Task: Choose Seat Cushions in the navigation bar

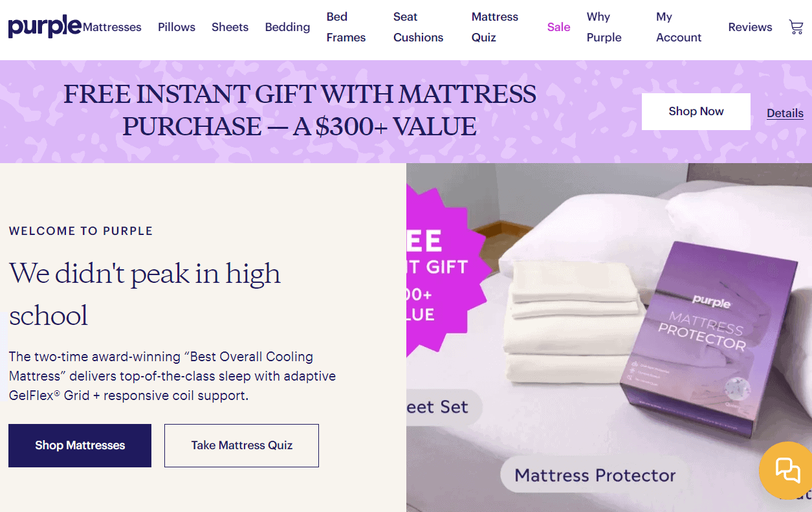Action: point(419,27)
